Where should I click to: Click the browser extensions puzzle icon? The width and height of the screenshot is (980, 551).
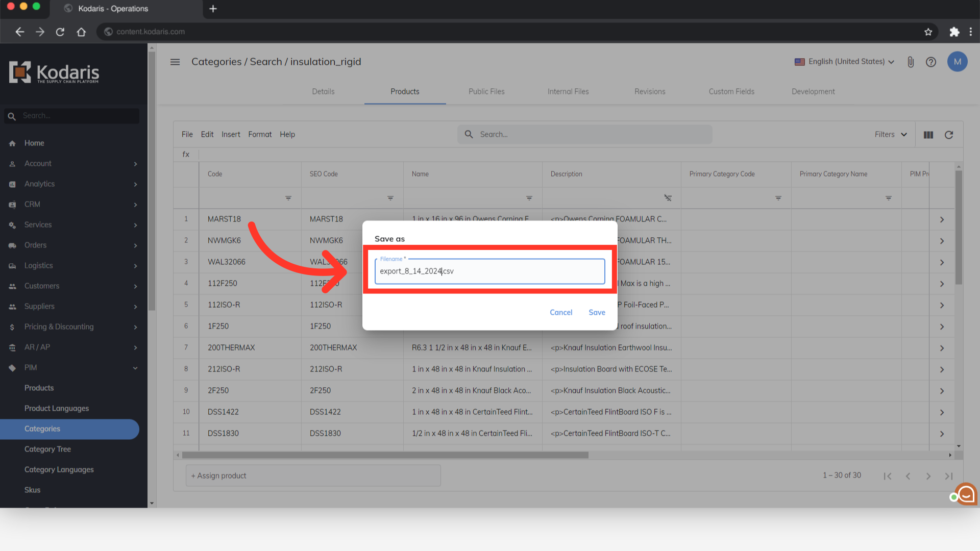(x=954, y=32)
